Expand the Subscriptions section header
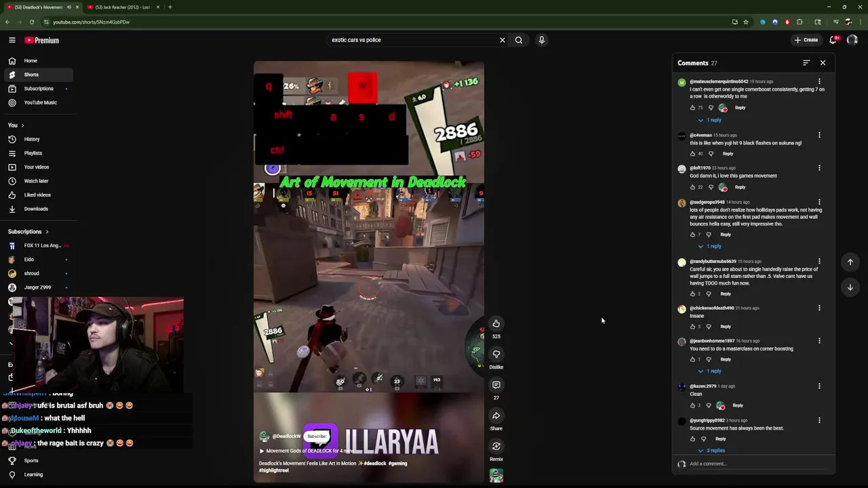This screenshot has height=488, width=868. click(x=28, y=232)
